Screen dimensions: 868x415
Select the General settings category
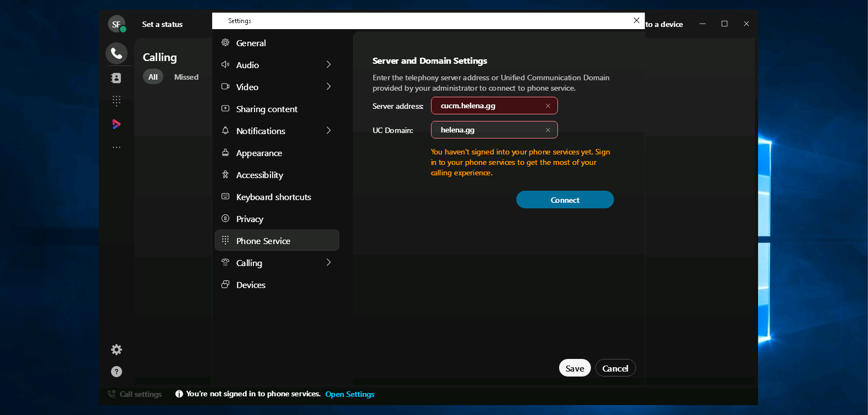coord(251,43)
